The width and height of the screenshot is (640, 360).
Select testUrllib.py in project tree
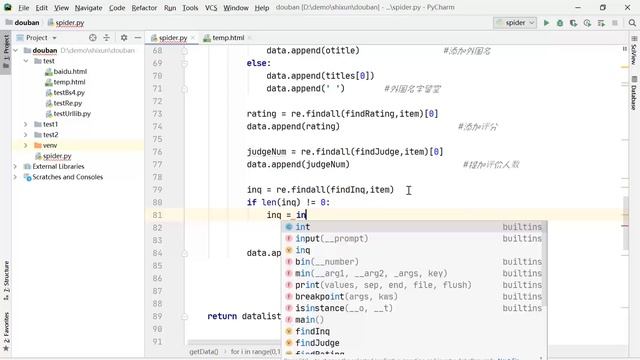72,114
